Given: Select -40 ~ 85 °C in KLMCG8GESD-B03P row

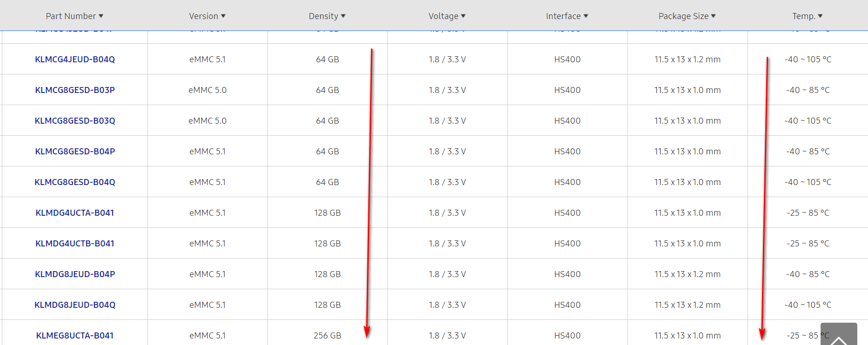Looking at the screenshot, I should point(808,90).
